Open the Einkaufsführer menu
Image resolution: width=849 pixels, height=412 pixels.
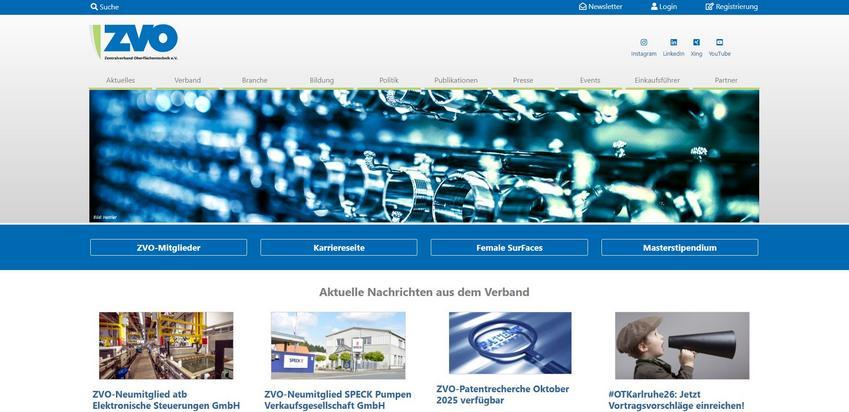click(657, 80)
